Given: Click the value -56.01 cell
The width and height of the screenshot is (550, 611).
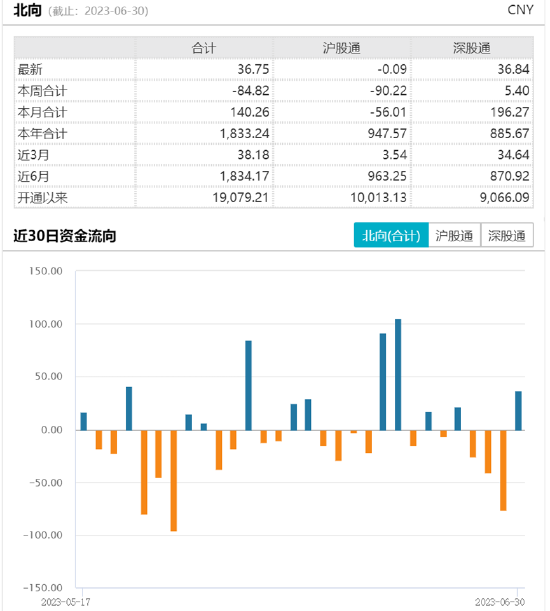Looking at the screenshot, I should pos(389,112).
